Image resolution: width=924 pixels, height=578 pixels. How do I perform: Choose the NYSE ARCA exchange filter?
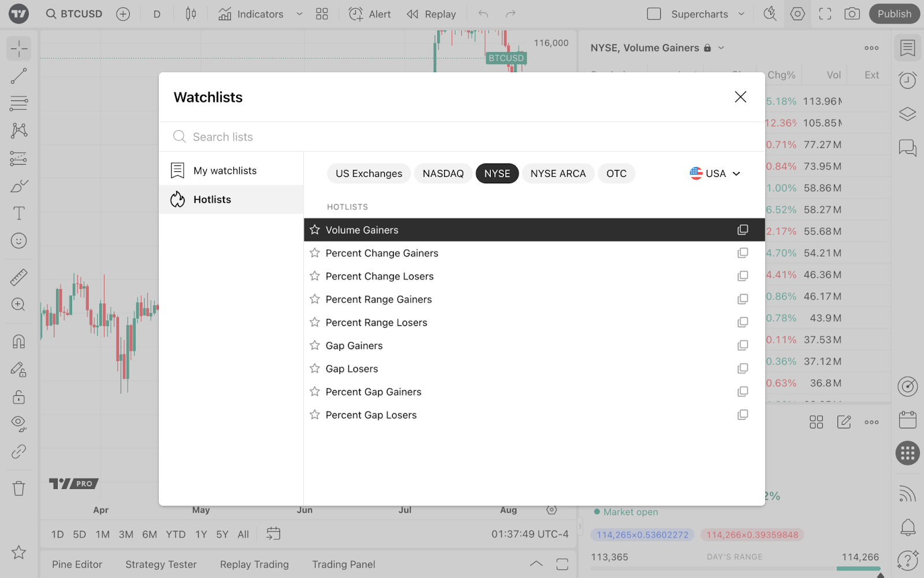558,173
